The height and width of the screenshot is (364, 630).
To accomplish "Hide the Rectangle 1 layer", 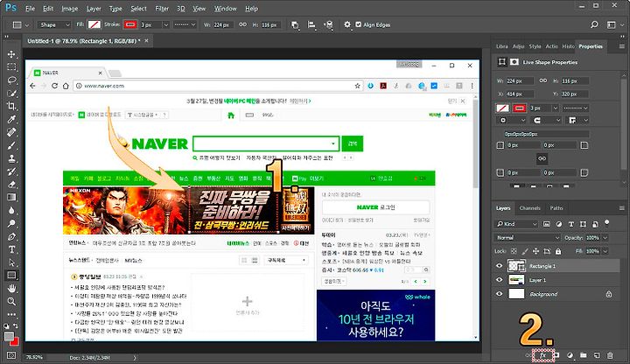I will pos(500,266).
